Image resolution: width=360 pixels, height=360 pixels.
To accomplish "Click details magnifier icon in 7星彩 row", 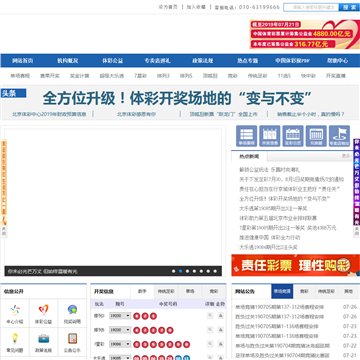I will 210,344.
